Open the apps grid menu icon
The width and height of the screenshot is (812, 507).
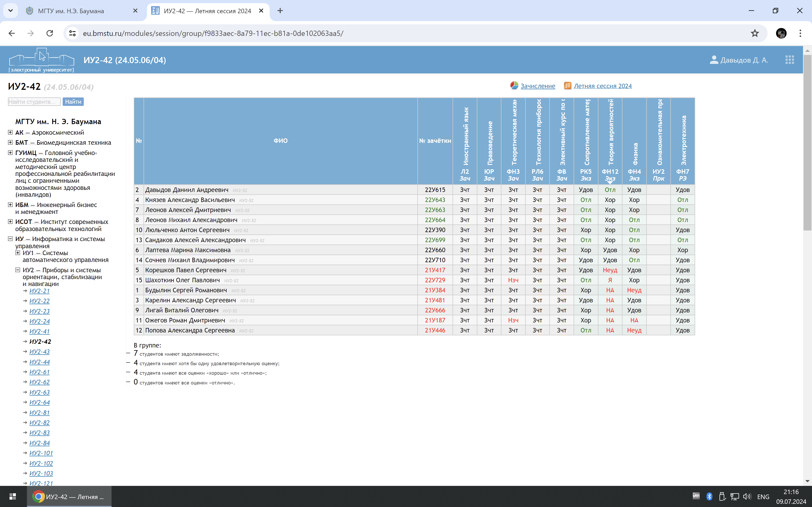click(x=790, y=60)
